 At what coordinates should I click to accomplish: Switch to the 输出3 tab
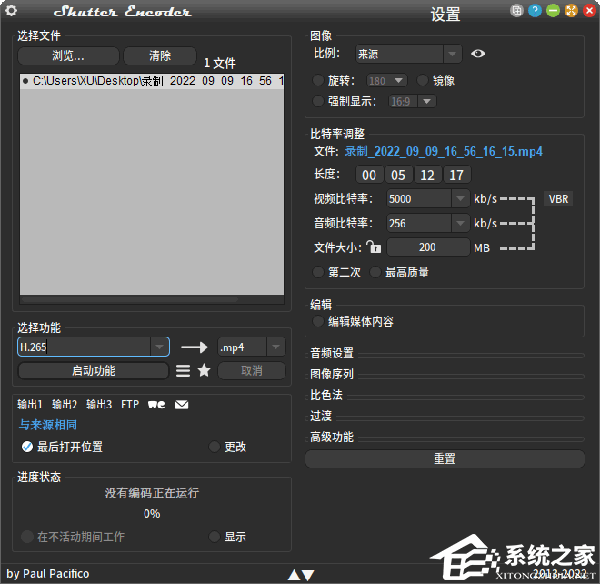(x=99, y=404)
